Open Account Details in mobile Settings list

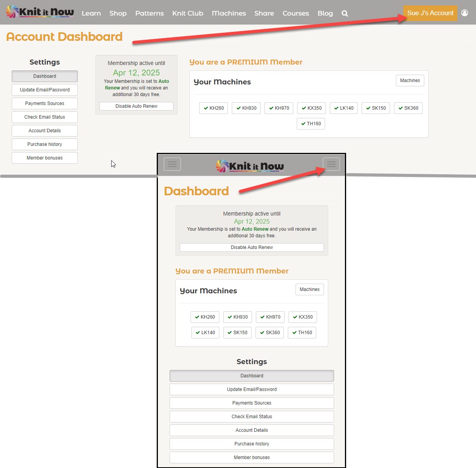tap(252, 430)
